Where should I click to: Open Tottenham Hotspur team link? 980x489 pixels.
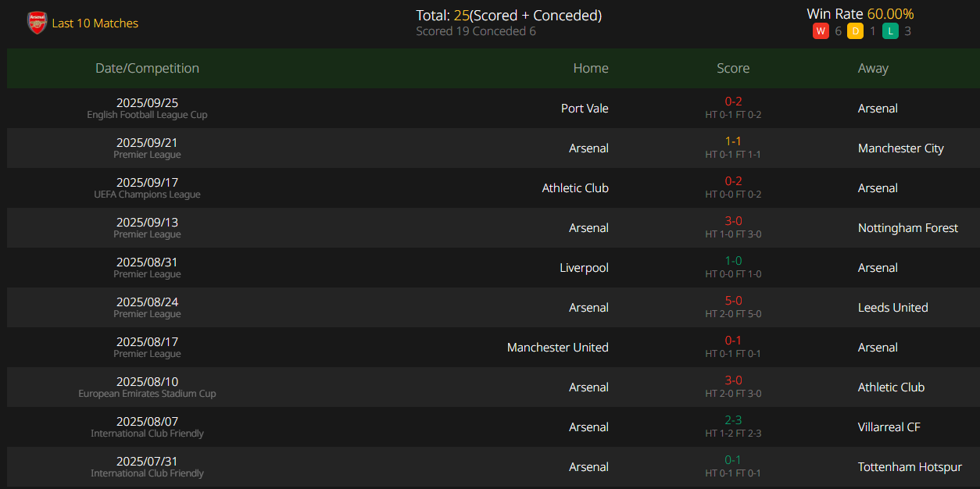(x=910, y=466)
